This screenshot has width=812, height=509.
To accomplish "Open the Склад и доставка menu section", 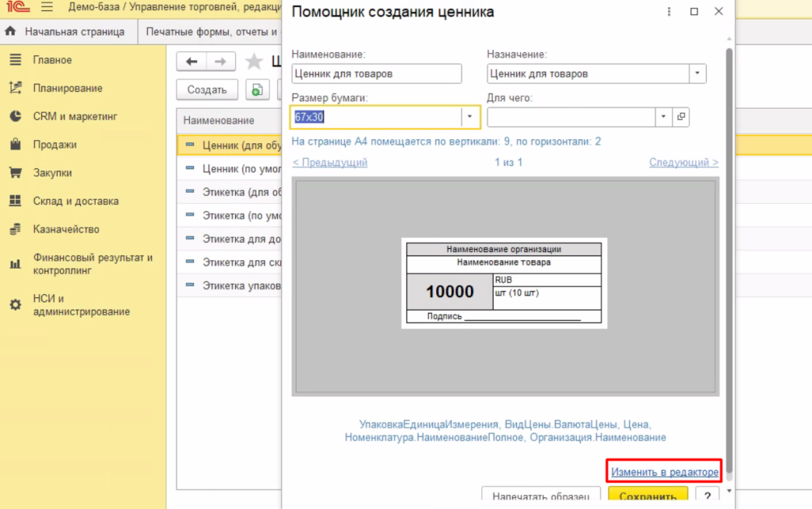I will pos(76,201).
